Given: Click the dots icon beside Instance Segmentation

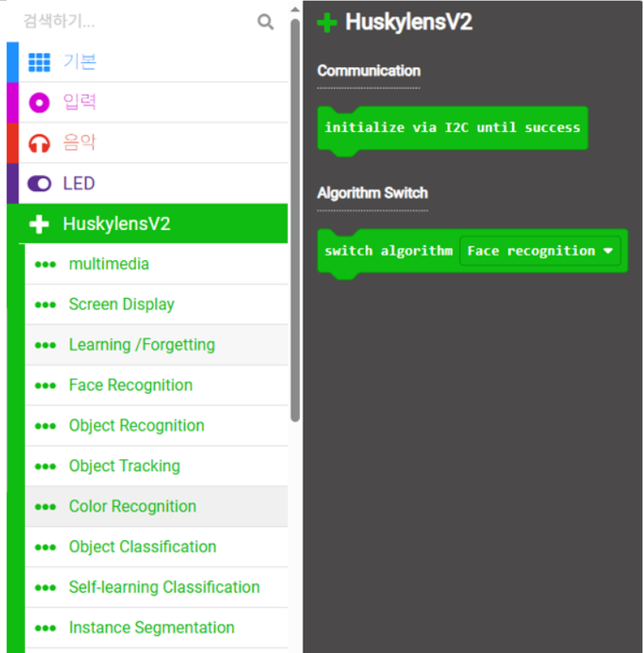Looking at the screenshot, I should (46, 628).
